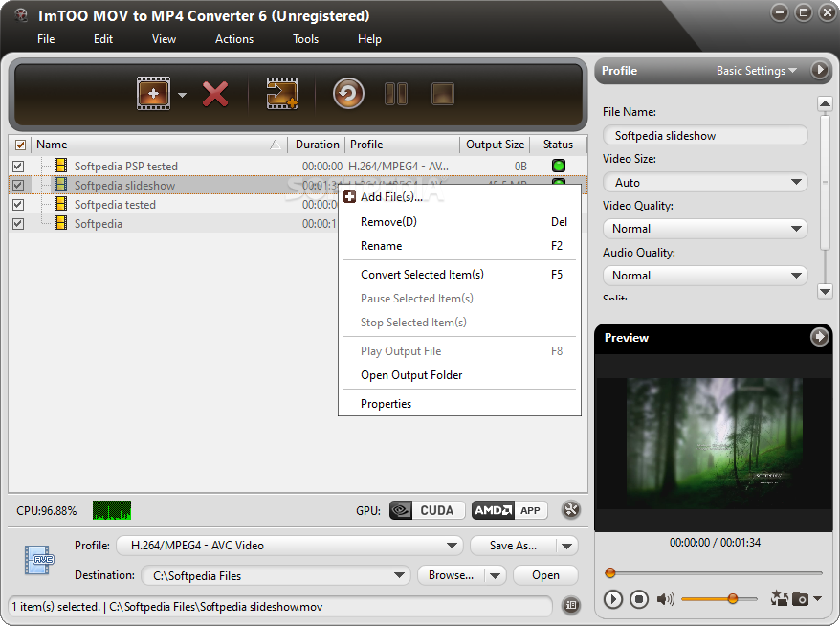The image size is (840, 626).
Task: Click green status light of Softpedia PSP tested
Action: pos(558,166)
